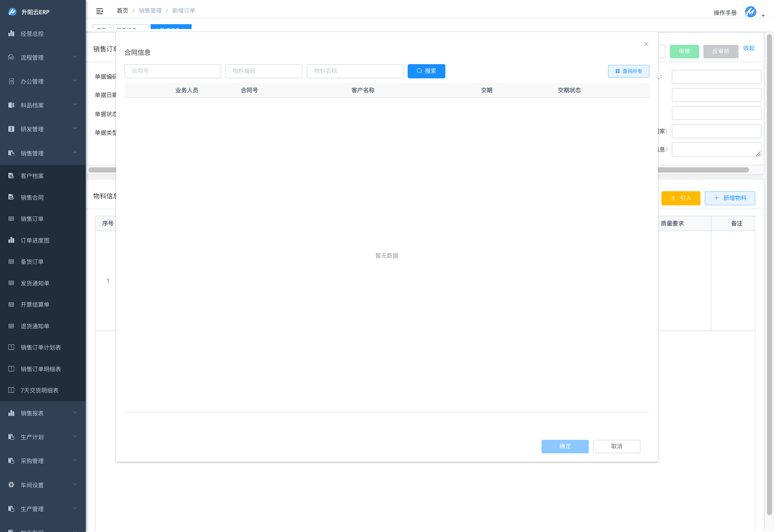774x532 pixels.
Task: Click the blue 搜索 button
Action: (426, 71)
